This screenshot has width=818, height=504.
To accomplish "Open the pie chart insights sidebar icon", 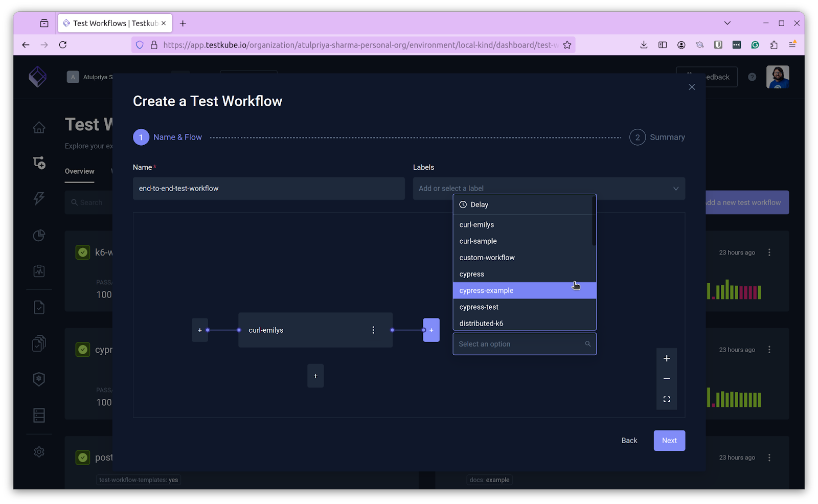I will [39, 235].
